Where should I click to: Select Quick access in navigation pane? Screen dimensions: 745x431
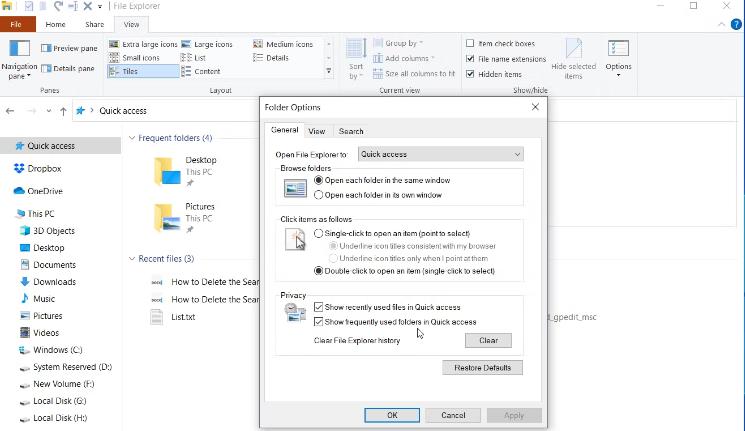point(60,146)
